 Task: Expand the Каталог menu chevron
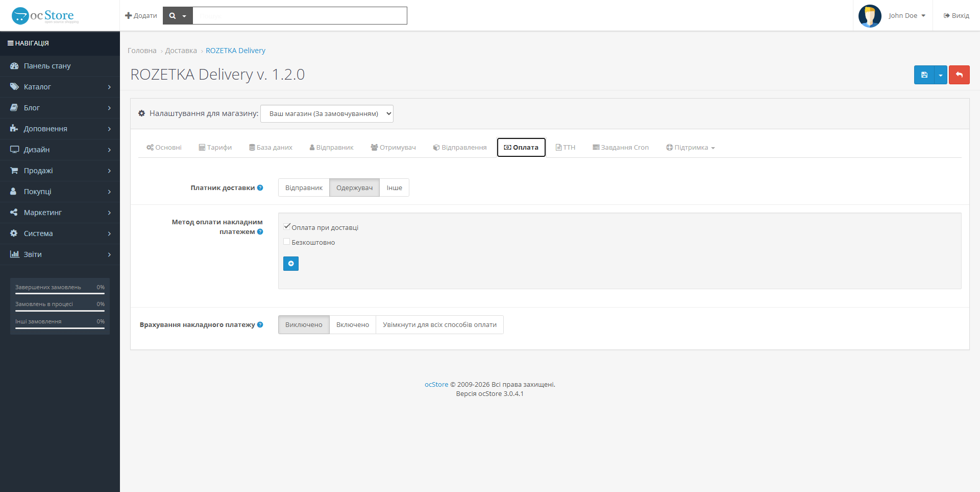(x=109, y=87)
